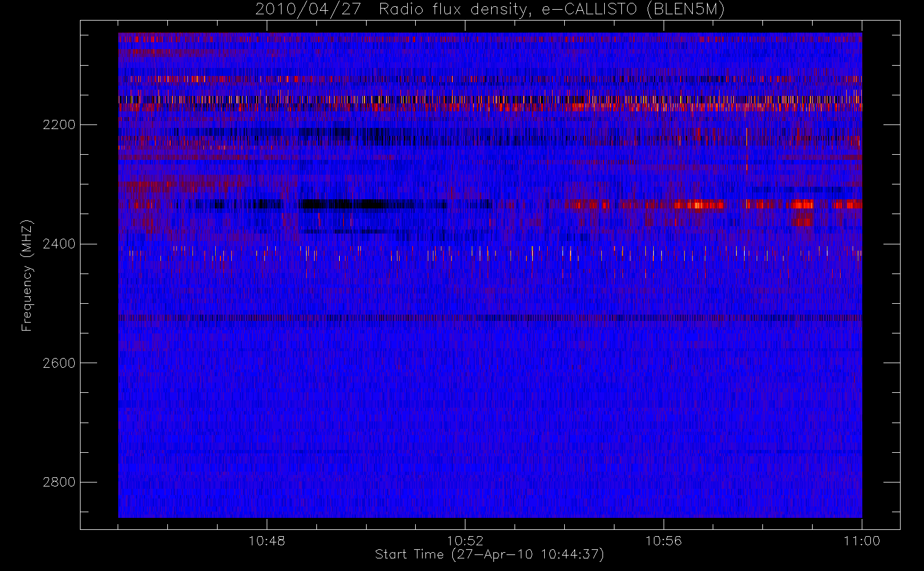Click the 2400 frequency tick label

click(x=59, y=244)
